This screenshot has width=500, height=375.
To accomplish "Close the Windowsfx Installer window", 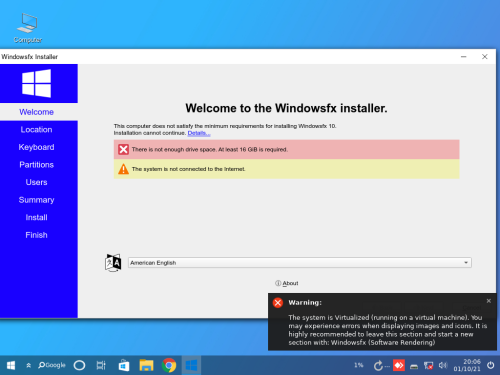I will tap(485, 57).
